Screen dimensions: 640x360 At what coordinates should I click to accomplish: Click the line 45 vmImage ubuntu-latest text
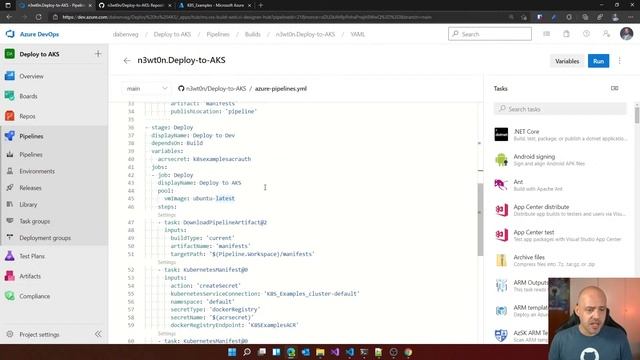tap(200, 199)
